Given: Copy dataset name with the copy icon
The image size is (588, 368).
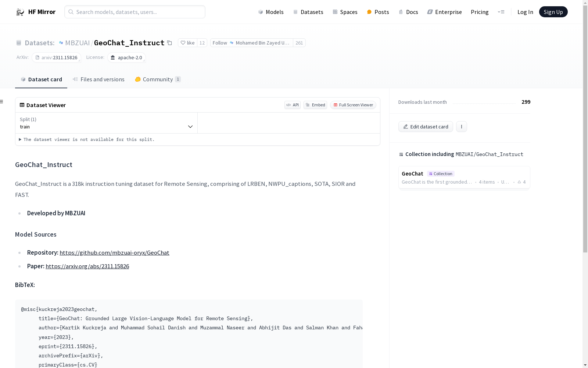Looking at the screenshot, I should tap(169, 43).
